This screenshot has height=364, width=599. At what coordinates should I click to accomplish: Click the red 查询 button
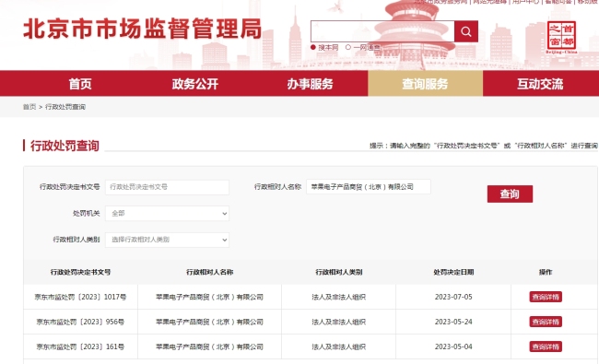point(510,194)
